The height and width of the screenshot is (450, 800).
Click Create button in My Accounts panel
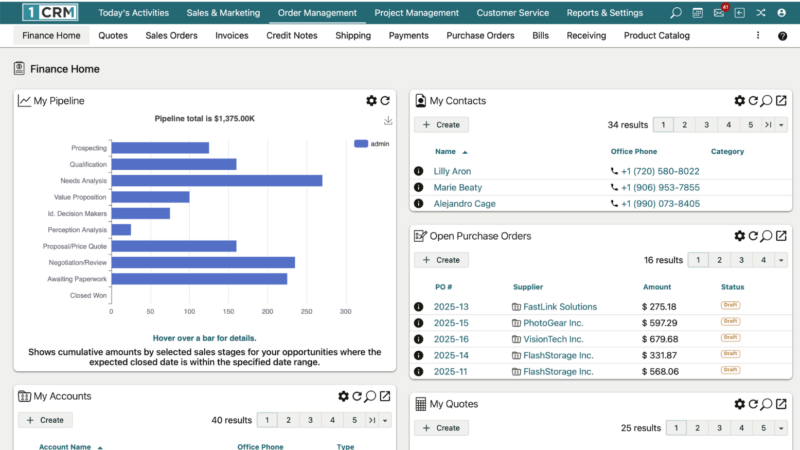click(45, 420)
